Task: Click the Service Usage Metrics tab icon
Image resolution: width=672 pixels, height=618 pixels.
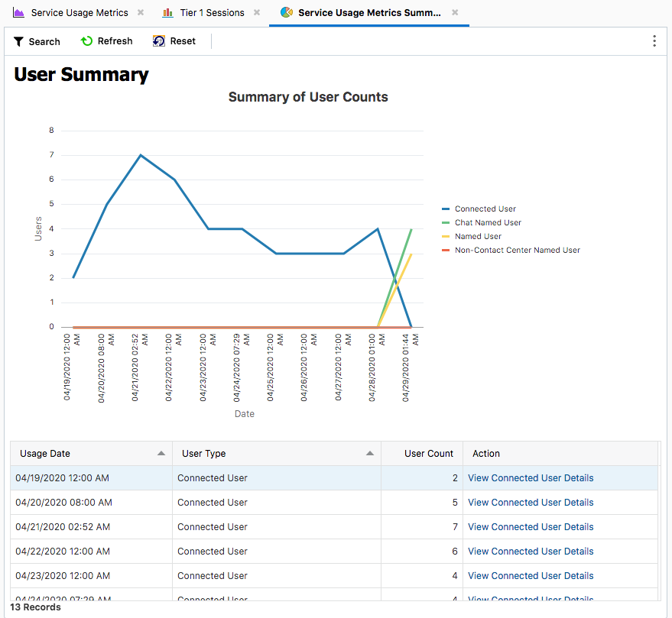Action: [19, 13]
